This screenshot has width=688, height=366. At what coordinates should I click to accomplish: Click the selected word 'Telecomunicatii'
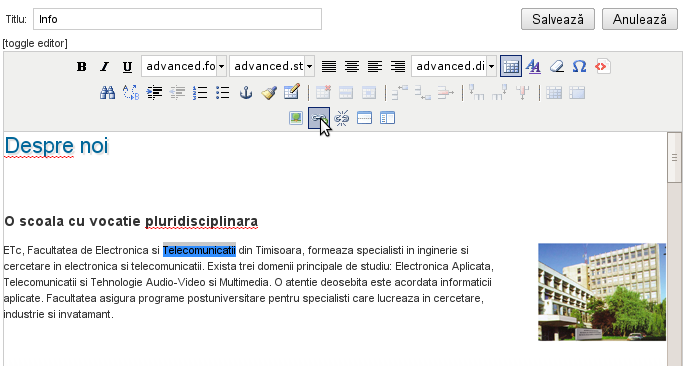[199, 251]
